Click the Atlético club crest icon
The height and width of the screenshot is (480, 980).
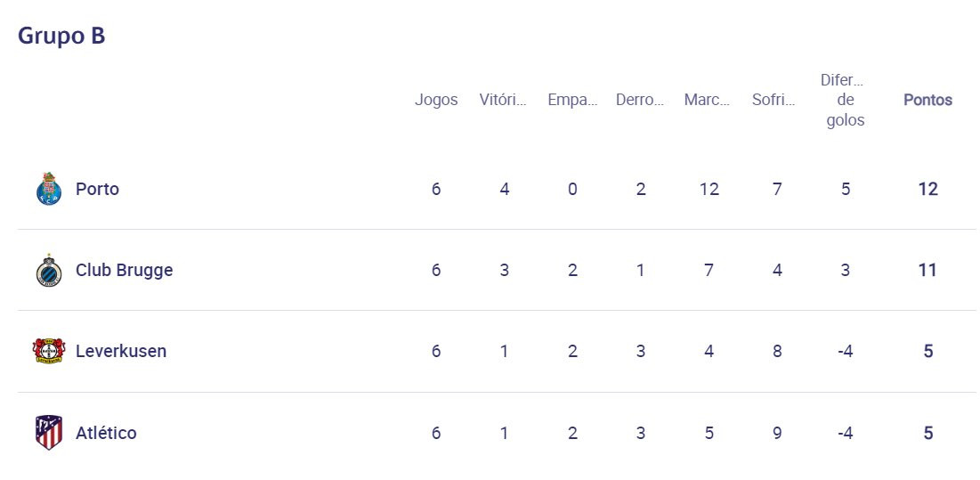(48, 433)
